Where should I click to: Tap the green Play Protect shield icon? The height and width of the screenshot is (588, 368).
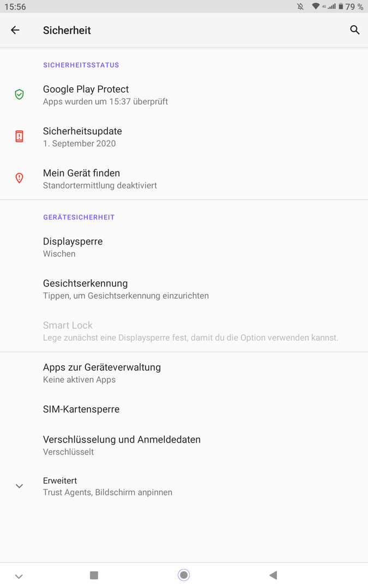pyautogui.click(x=19, y=95)
